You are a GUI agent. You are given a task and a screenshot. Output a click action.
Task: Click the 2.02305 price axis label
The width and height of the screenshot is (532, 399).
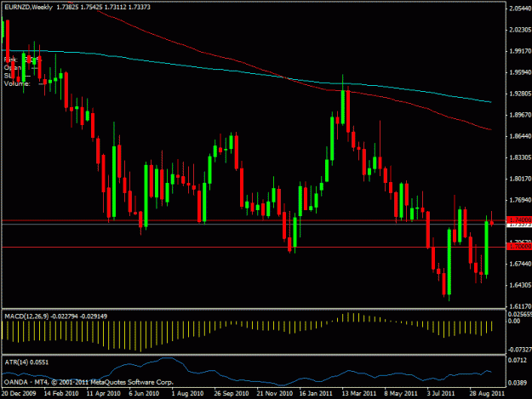pos(520,30)
